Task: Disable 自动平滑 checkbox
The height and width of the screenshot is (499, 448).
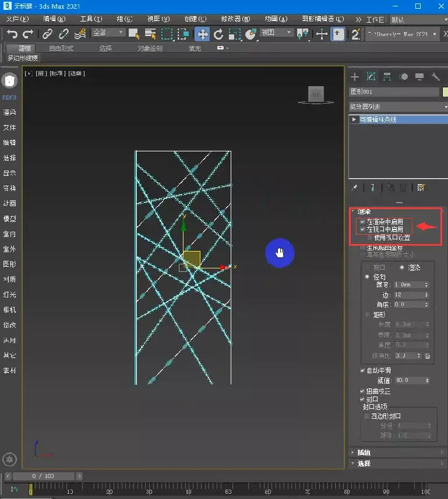Action: coord(363,370)
